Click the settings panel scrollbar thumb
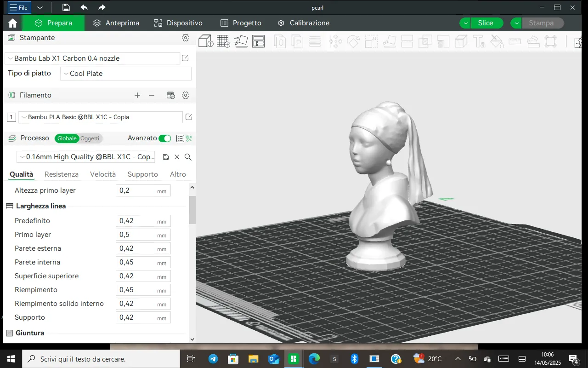 pyautogui.click(x=192, y=210)
